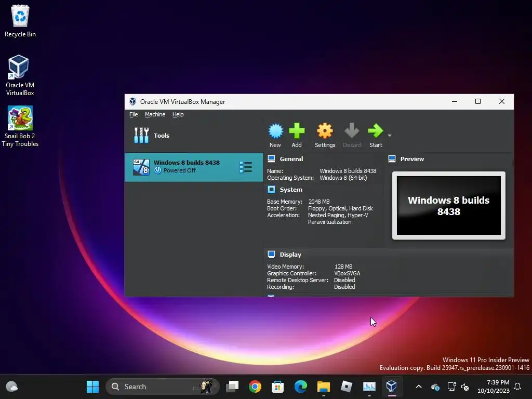Open the Start button dropdown arrow
This screenshot has width=532, height=399.
pyautogui.click(x=390, y=136)
